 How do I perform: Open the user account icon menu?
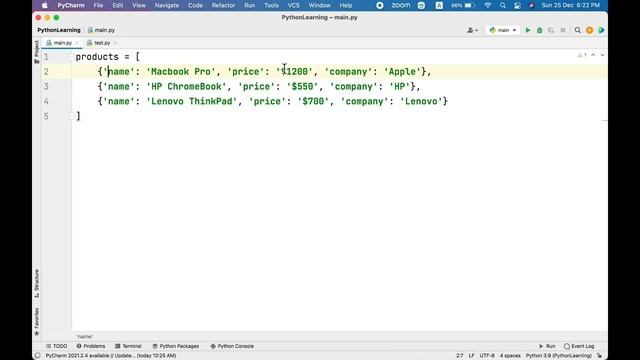(x=472, y=30)
